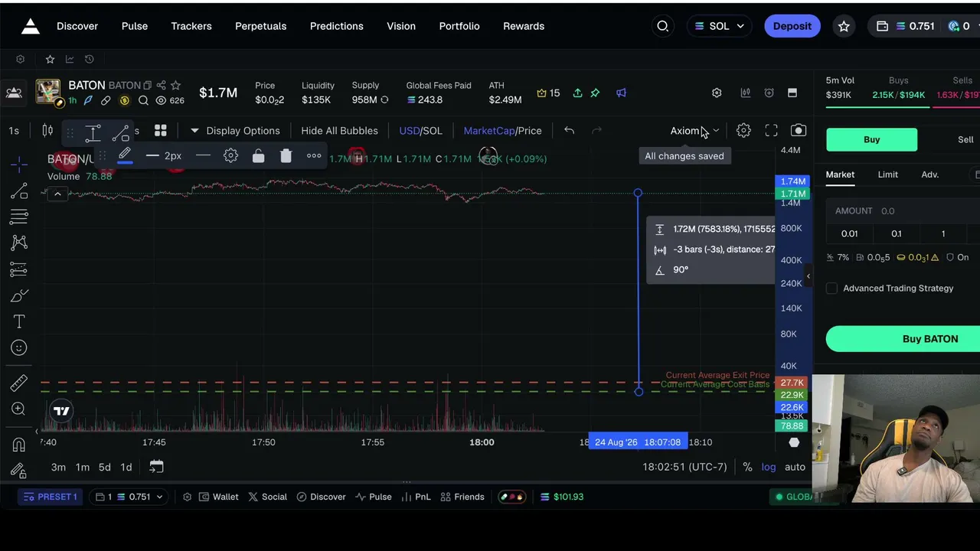This screenshot has width=980, height=551.
Task: Delete the selected drawing with trash icon
Action: click(x=286, y=156)
